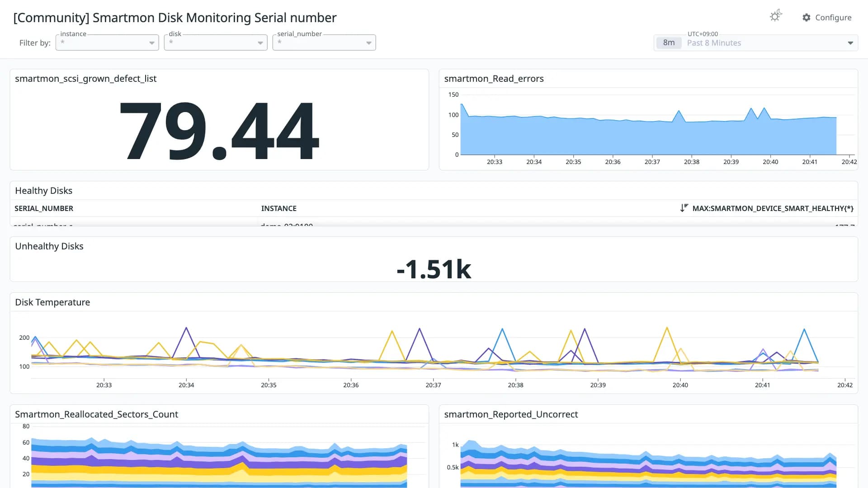The width and height of the screenshot is (868, 488).
Task: Click the smartmon_scsi_grown_defect_list widget title
Action: coord(86,79)
